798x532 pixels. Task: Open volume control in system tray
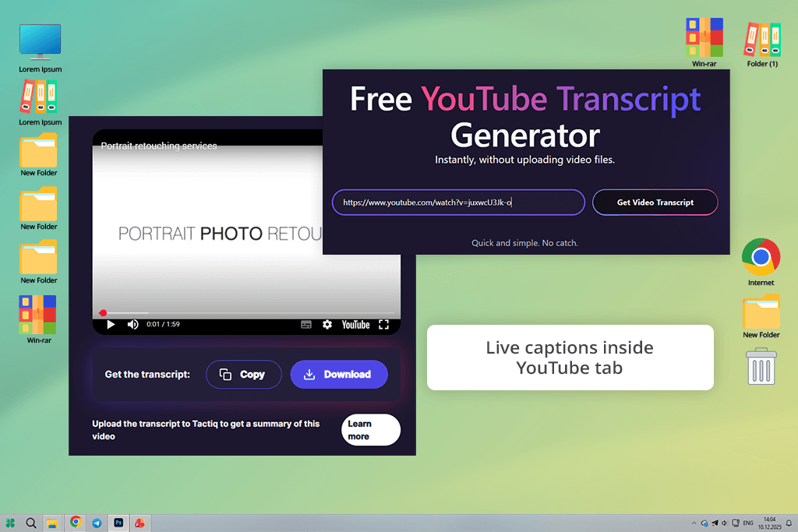(x=724, y=523)
